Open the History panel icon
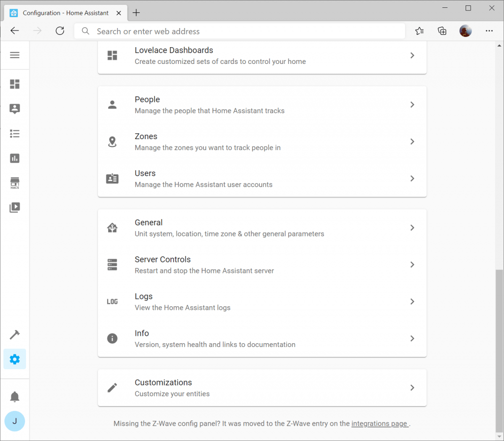Viewport: 504px width, 441px height. click(x=15, y=158)
